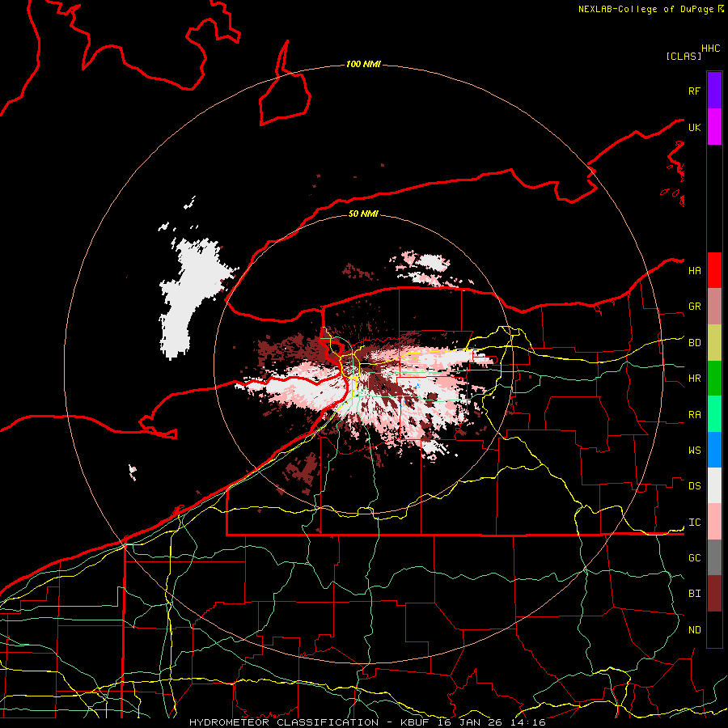Click the [CLAS] unit label
The width and height of the screenshot is (728, 728).
pos(684,56)
